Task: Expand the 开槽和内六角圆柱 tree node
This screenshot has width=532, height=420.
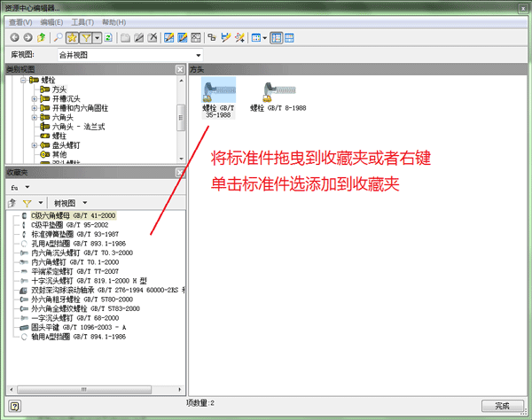Action: click(x=35, y=108)
